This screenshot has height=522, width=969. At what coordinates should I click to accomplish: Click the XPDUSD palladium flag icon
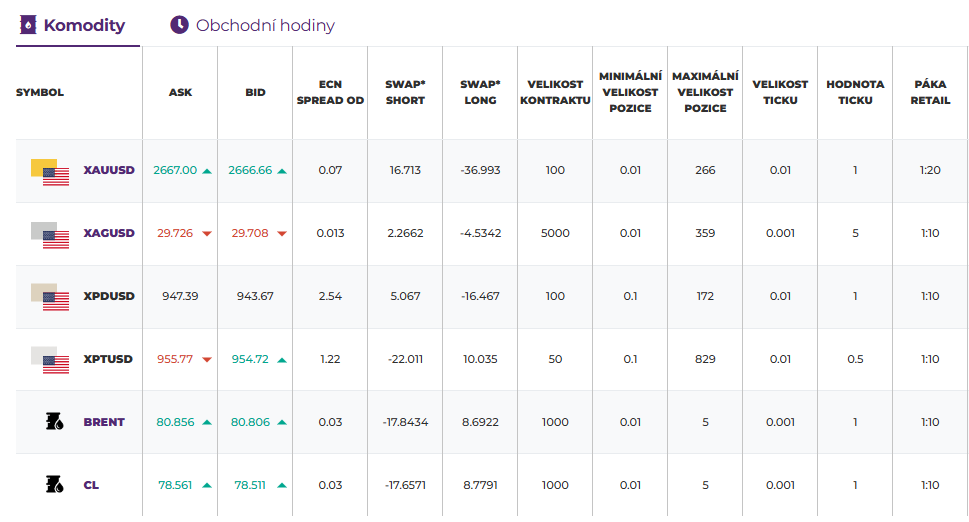[50, 297]
